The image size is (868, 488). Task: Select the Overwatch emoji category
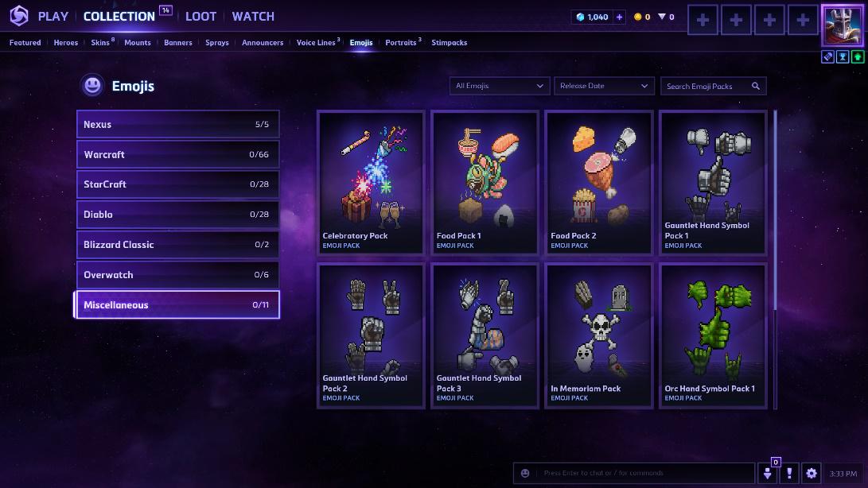pyautogui.click(x=177, y=274)
